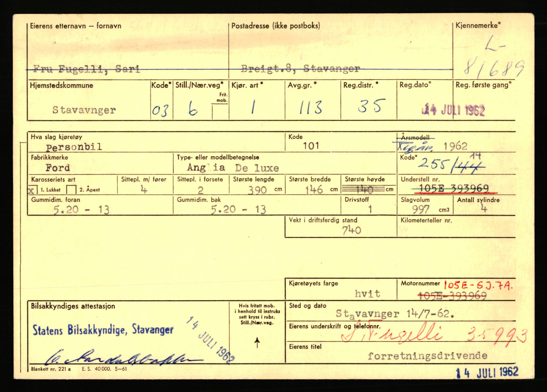The image size is (547, 392).
Task: Click the Største bredde value '146'
Action: (314, 190)
